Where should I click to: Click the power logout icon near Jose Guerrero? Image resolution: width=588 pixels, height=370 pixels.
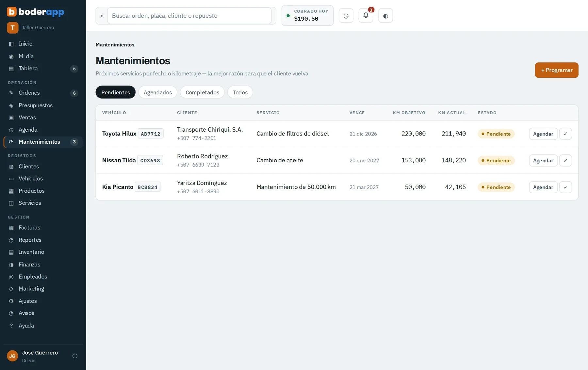click(x=75, y=356)
